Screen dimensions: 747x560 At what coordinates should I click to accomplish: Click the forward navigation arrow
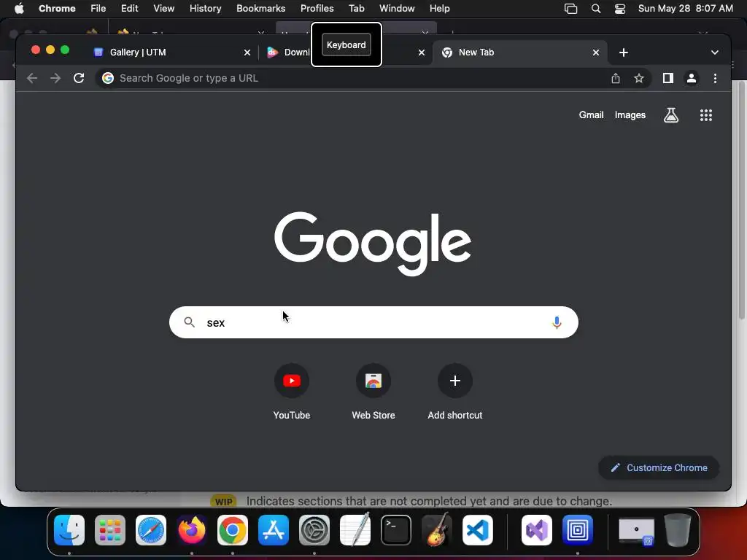(55, 78)
